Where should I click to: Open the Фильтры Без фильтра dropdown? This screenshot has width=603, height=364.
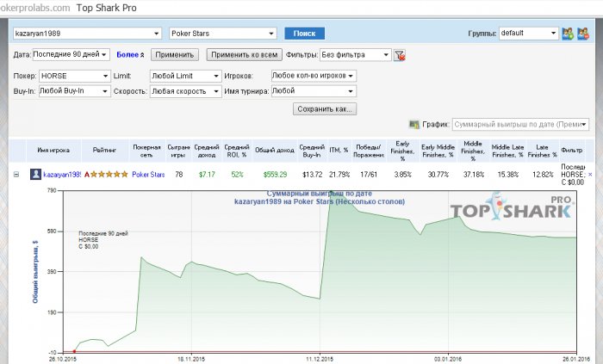355,55
